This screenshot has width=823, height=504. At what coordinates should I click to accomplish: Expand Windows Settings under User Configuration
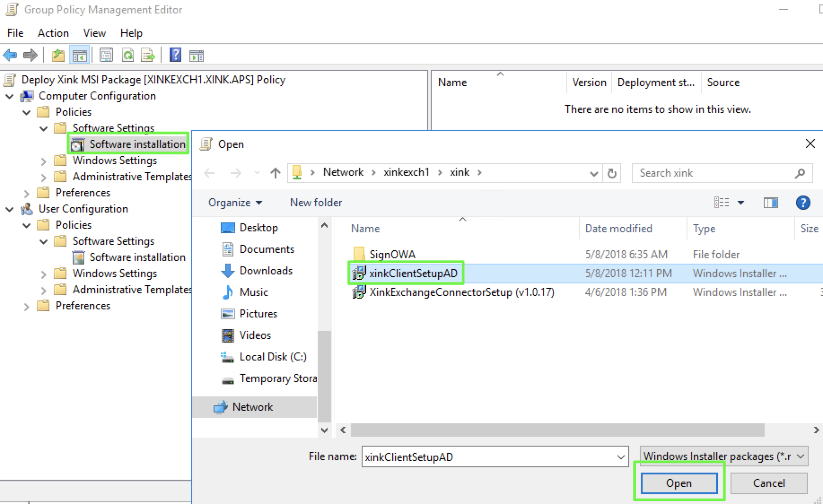point(44,274)
